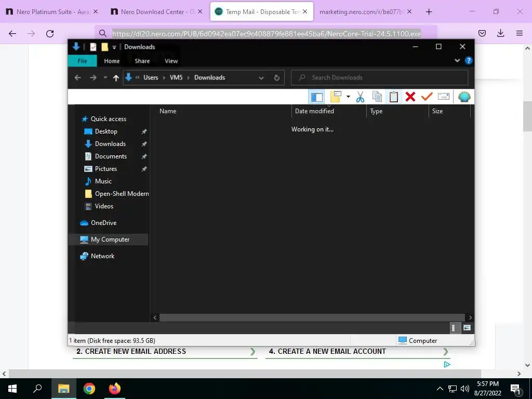Switch to large thumbnails view icon
This screenshot has width=532, height=399.
467,328
